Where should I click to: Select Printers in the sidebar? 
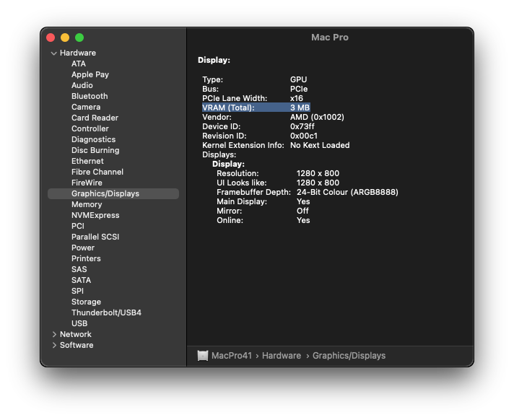pyautogui.click(x=86, y=258)
